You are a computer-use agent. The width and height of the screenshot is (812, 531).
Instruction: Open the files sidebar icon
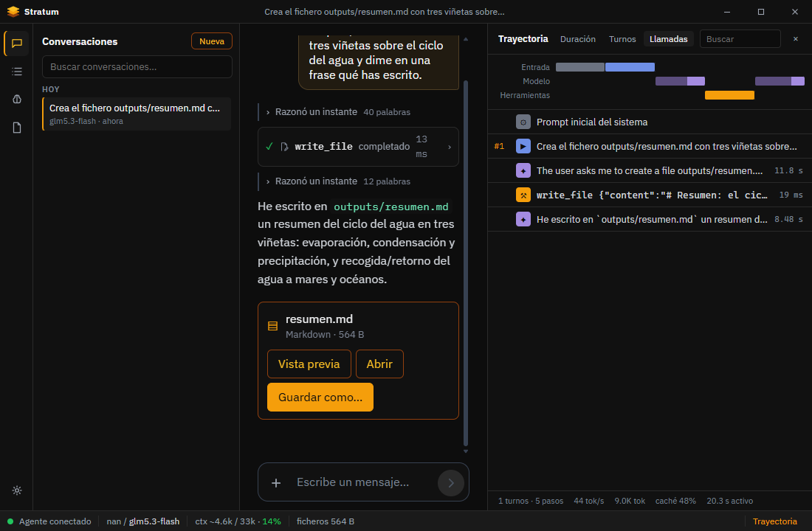tap(16, 128)
